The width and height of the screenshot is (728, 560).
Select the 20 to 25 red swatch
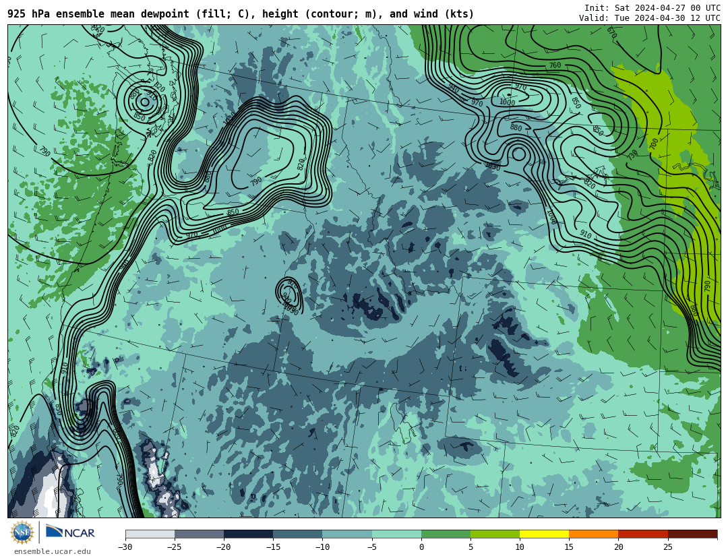(643, 534)
